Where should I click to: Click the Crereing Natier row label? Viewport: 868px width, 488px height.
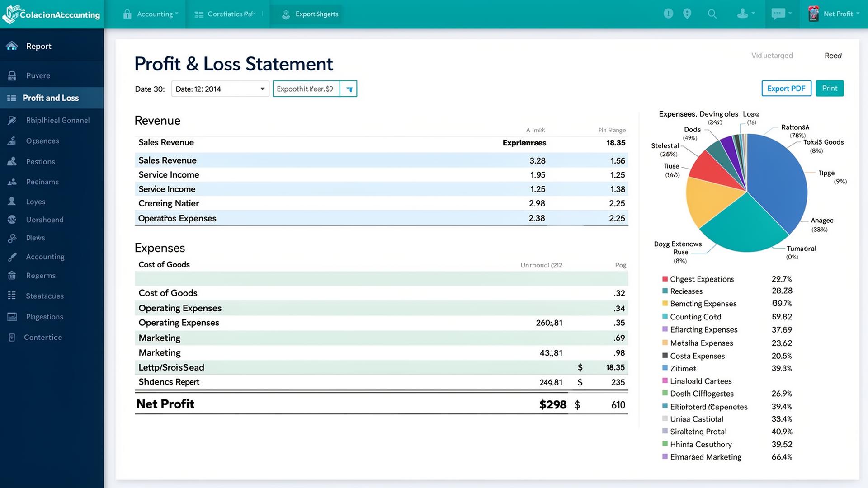pos(169,203)
